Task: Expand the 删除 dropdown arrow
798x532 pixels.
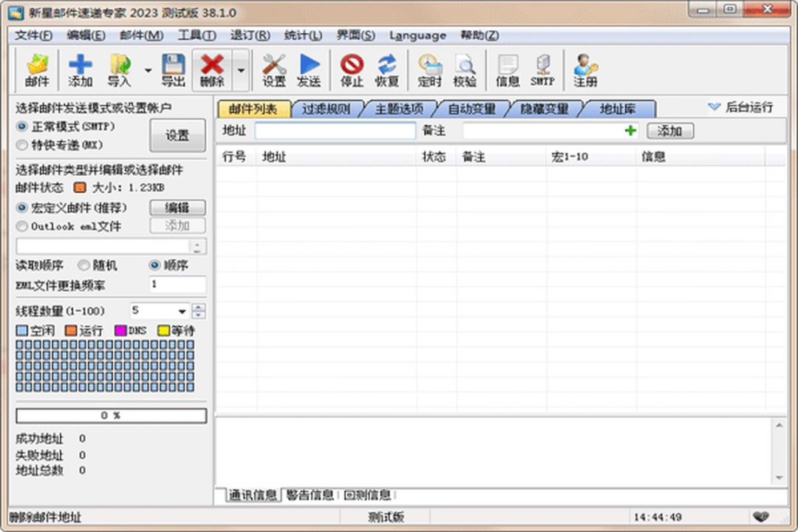Action: click(x=240, y=70)
